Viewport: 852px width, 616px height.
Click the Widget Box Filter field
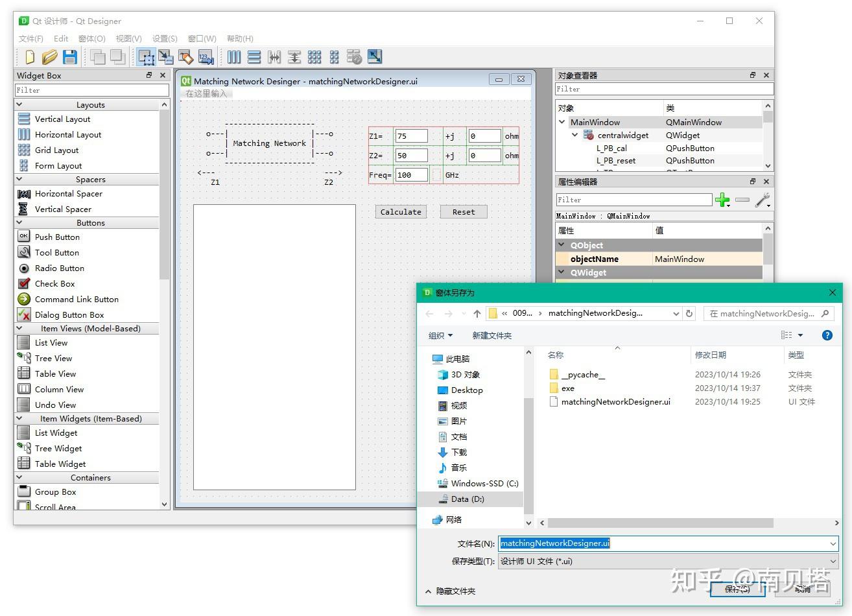(91, 90)
